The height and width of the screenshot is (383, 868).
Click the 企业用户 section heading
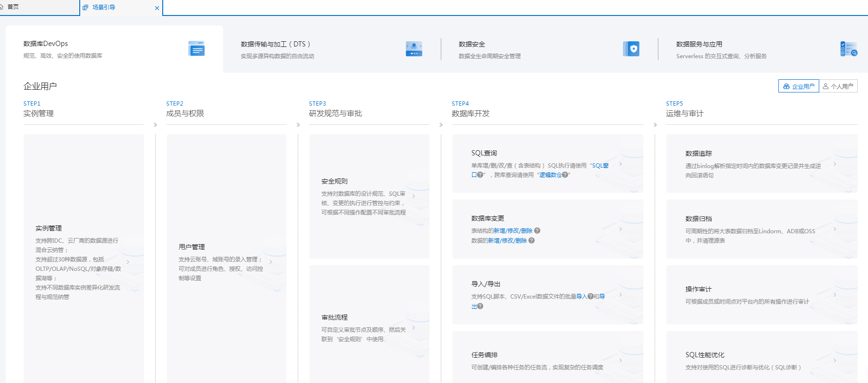[40, 86]
